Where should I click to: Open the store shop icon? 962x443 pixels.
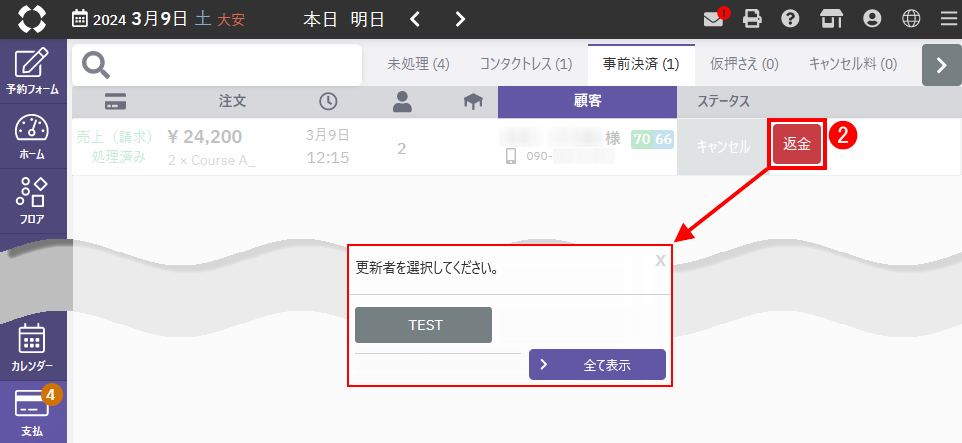coord(828,18)
